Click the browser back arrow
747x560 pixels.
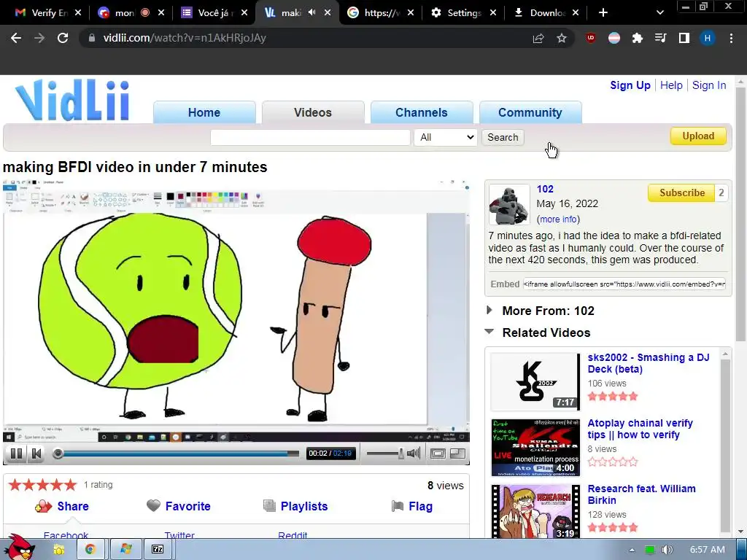tap(16, 38)
